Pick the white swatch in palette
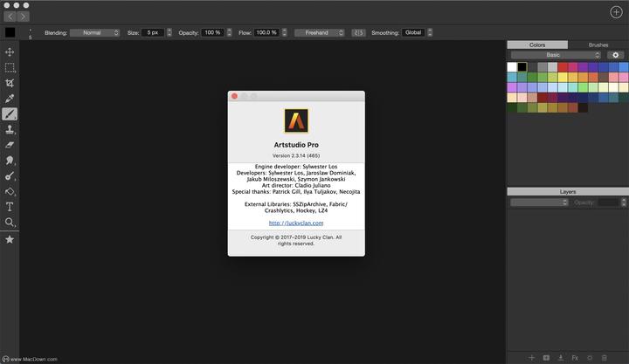 (x=512, y=67)
